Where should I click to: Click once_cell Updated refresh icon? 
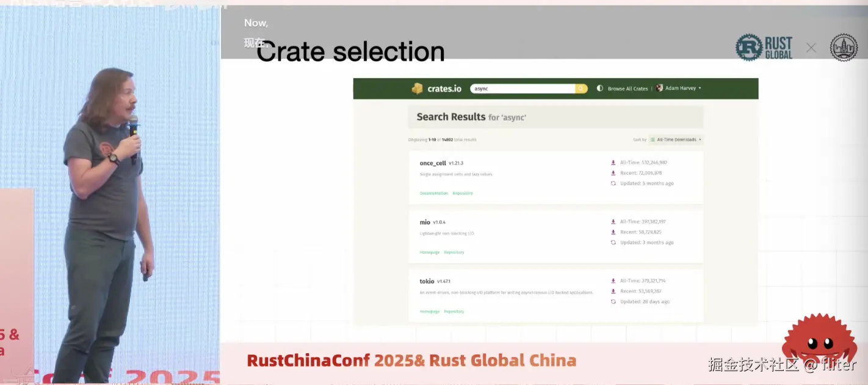pyautogui.click(x=613, y=183)
